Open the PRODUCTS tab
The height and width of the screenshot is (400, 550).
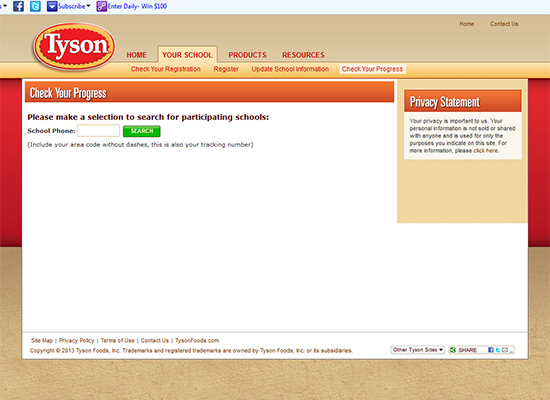(247, 55)
